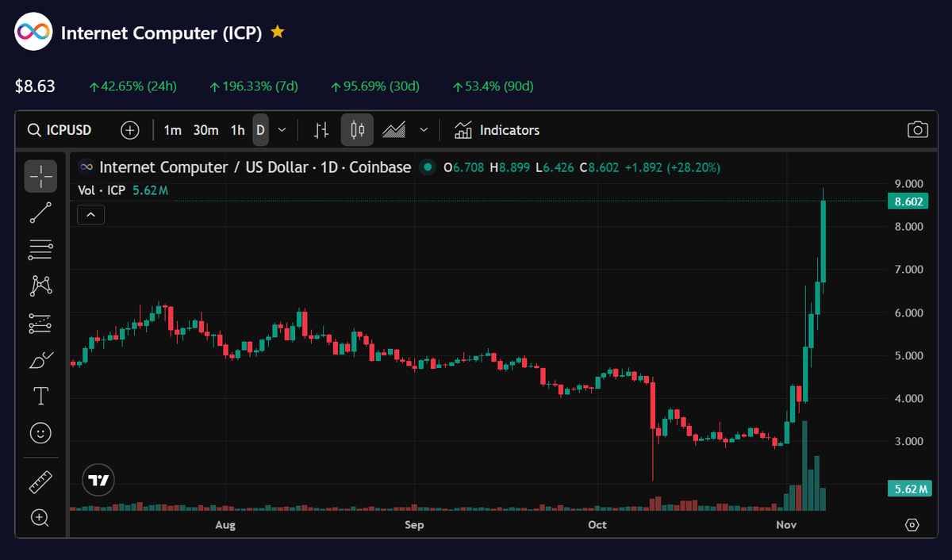Select the ruler measure tool
952x560 pixels.
pyautogui.click(x=40, y=481)
